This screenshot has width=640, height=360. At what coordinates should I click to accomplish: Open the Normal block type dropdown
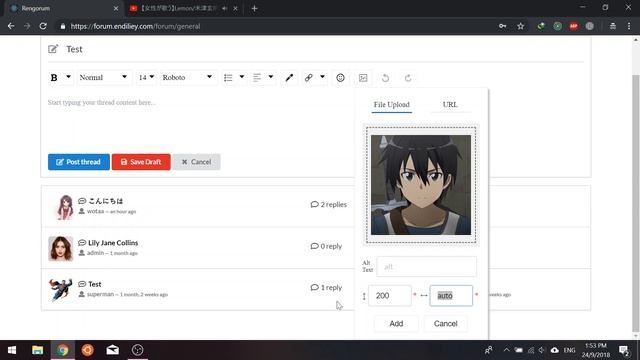(103, 78)
